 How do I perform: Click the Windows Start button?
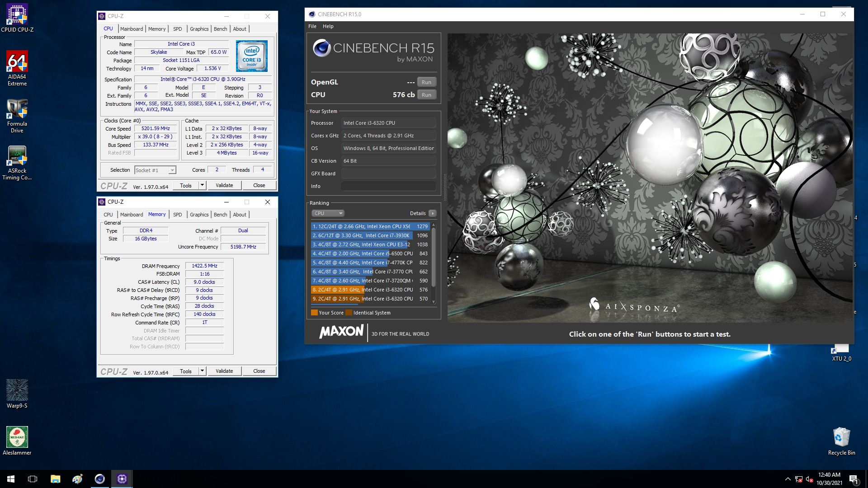click(x=11, y=479)
